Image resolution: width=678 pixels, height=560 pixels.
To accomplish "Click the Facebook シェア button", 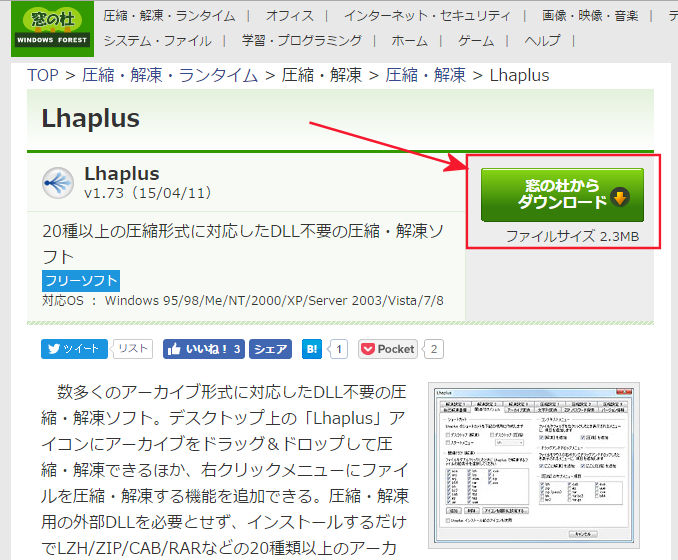I will click(x=270, y=349).
